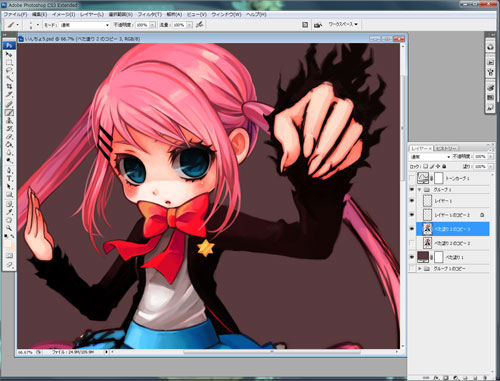Select the Shape tool
Viewport: 500px width, 381px height.
(x=9, y=195)
